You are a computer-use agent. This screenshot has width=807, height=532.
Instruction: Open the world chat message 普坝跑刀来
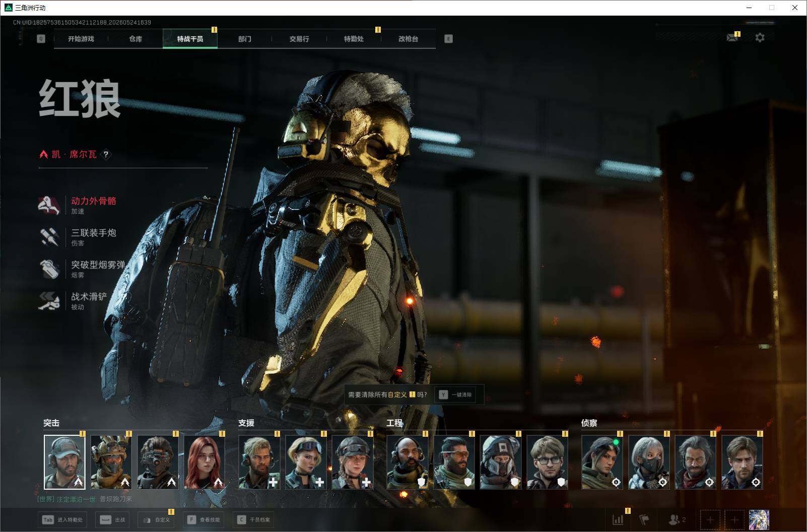116,499
